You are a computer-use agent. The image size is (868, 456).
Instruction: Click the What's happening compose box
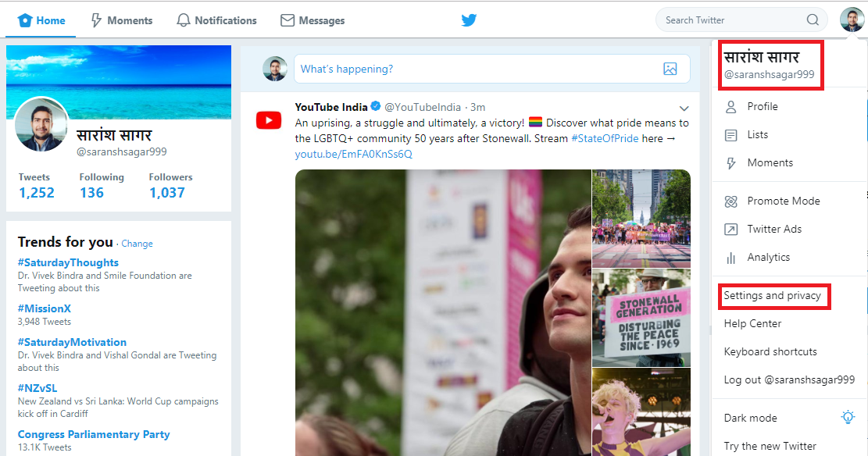(492, 69)
